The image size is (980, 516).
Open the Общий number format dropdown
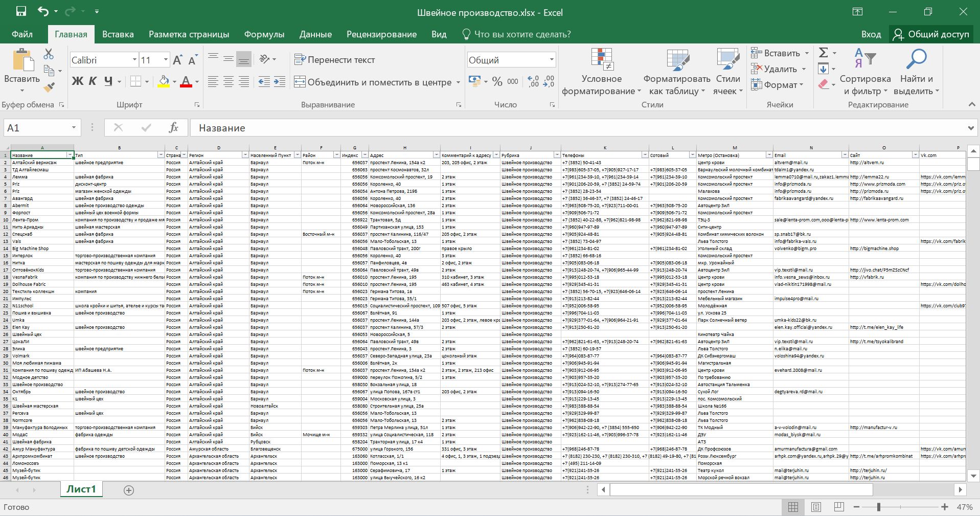click(551, 60)
